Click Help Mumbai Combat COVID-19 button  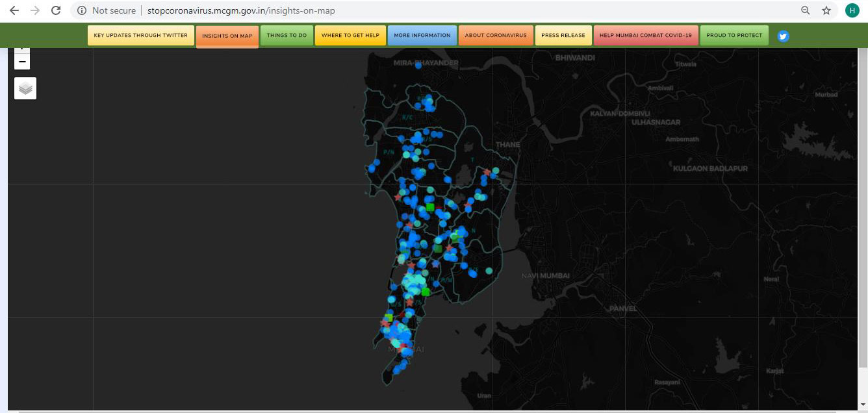[645, 36]
